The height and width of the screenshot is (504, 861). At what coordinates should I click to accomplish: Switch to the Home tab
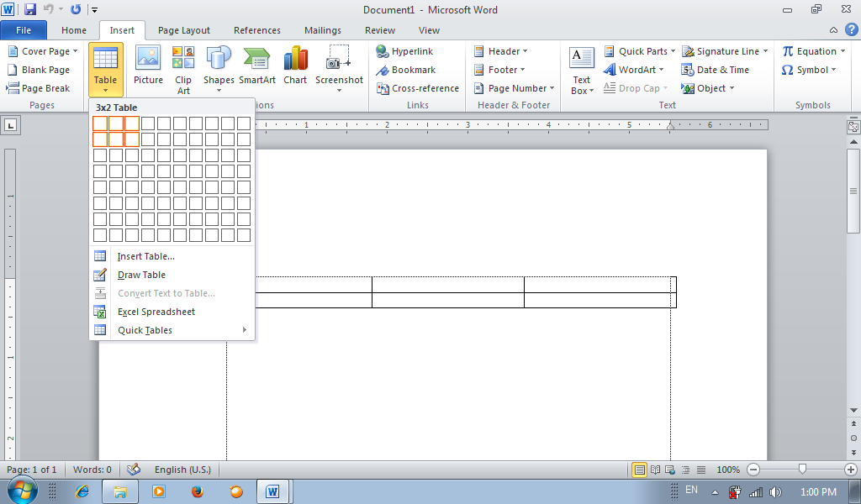click(74, 30)
